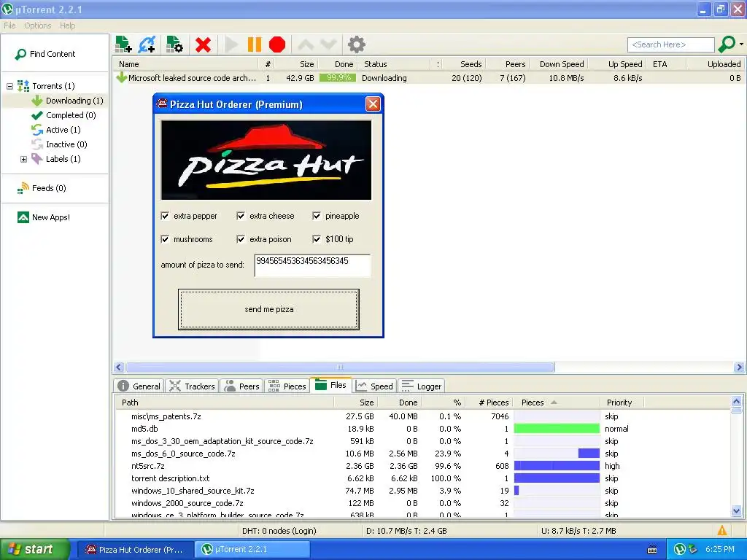Switch to the Trackers tab
The height and width of the screenshot is (560, 747).
[192, 386]
